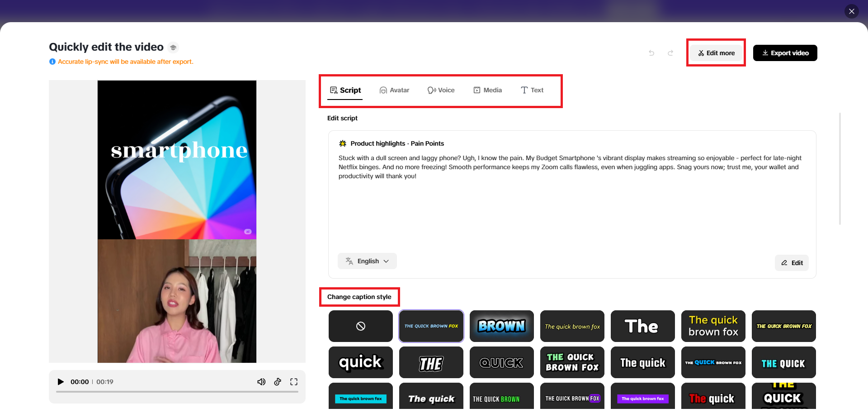This screenshot has width=868, height=413.
Task: Click the blue info icon before lip-sync notice
Action: pyautogui.click(x=52, y=62)
